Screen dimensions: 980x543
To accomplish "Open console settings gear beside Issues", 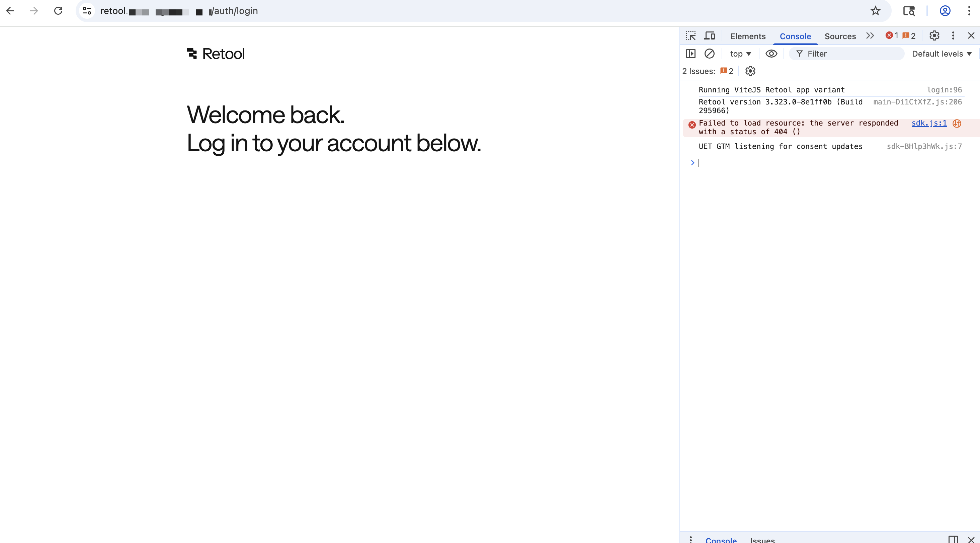I will click(750, 71).
